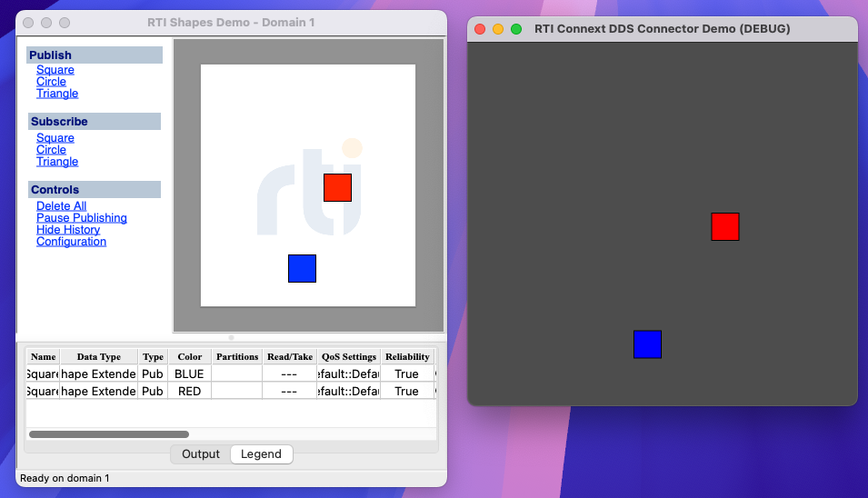The height and width of the screenshot is (498, 868).
Task: Select the BLUE color cell
Action: (189, 374)
